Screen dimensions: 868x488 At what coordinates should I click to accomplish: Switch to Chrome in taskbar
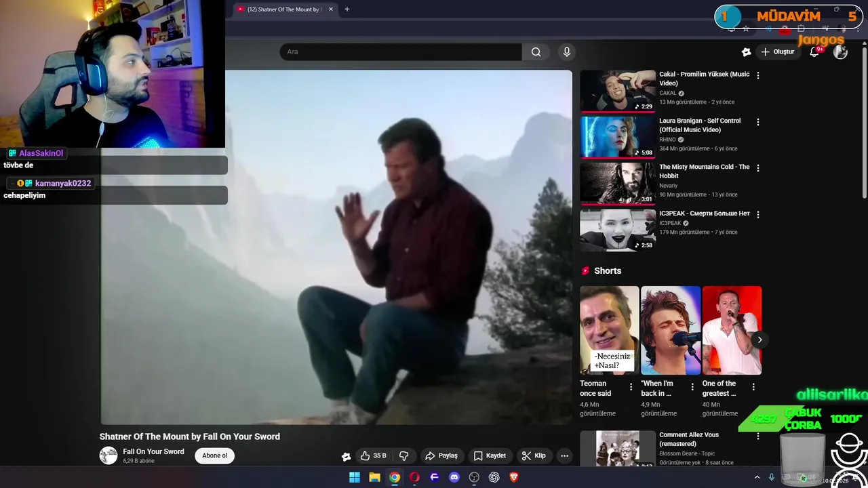(395, 477)
